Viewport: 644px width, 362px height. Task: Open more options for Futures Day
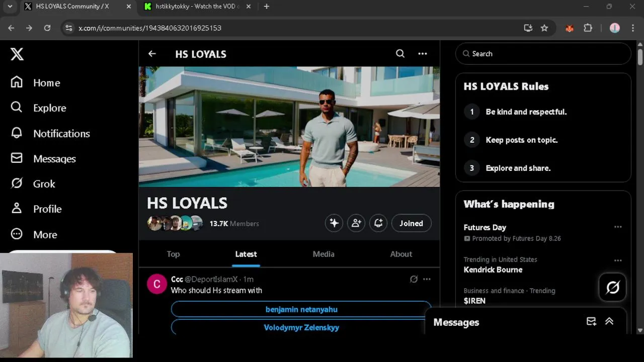pos(618,227)
